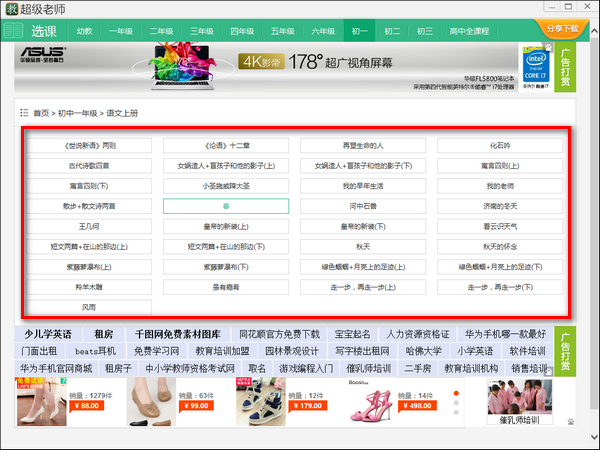Open the lesson 《世说新语》两则
The image size is (600, 450).
[89, 145]
